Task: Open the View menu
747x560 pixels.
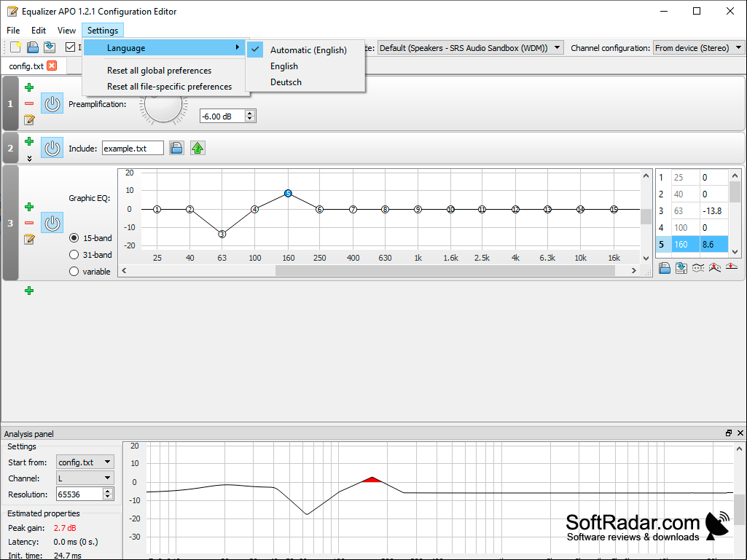Action: [67, 30]
